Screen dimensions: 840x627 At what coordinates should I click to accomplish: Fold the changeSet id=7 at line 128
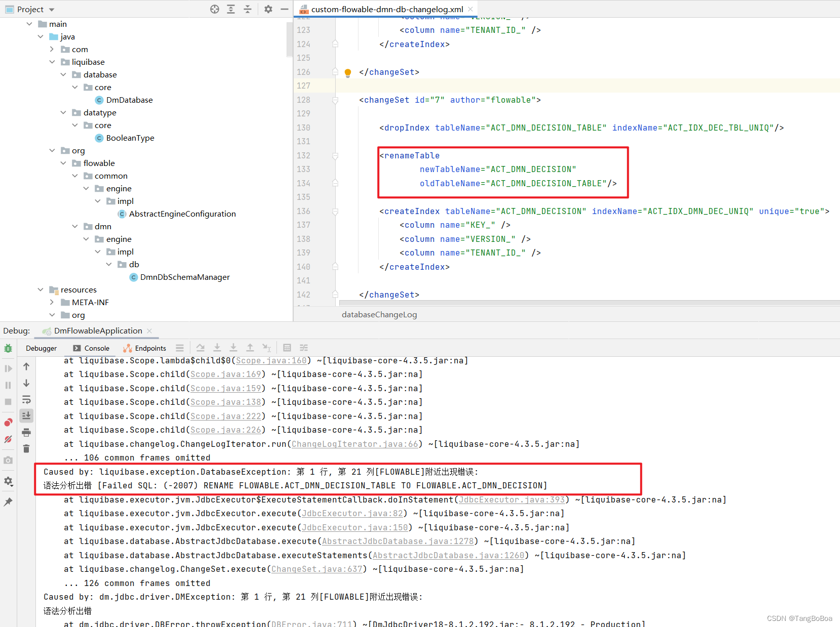click(x=335, y=100)
